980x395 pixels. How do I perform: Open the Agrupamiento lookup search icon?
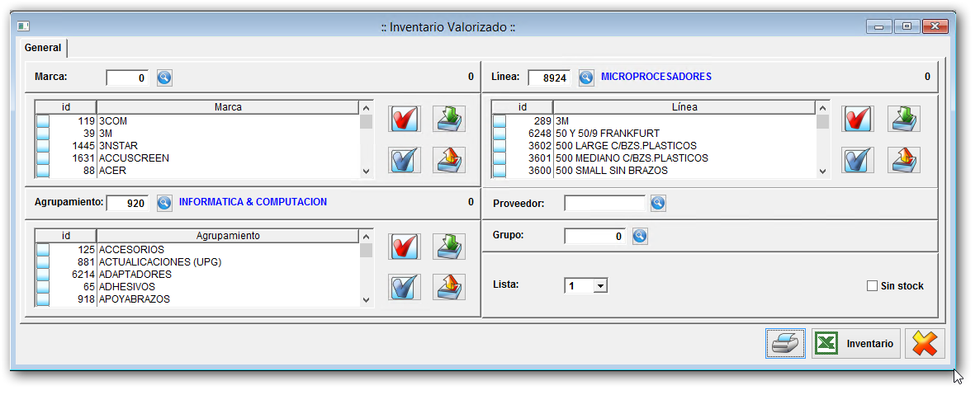tap(164, 203)
